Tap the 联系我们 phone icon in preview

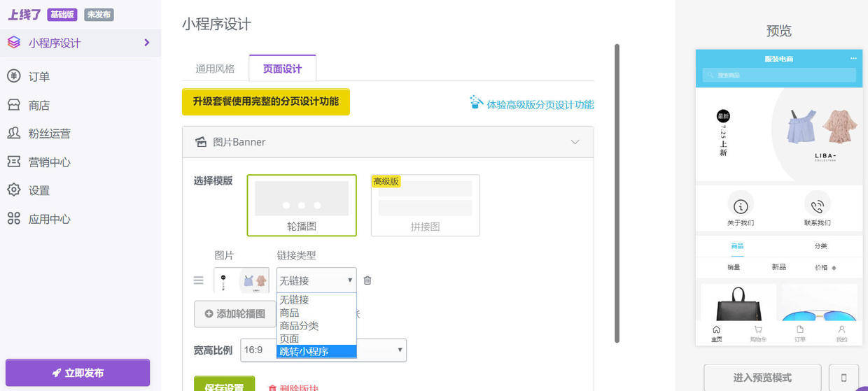(x=817, y=206)
